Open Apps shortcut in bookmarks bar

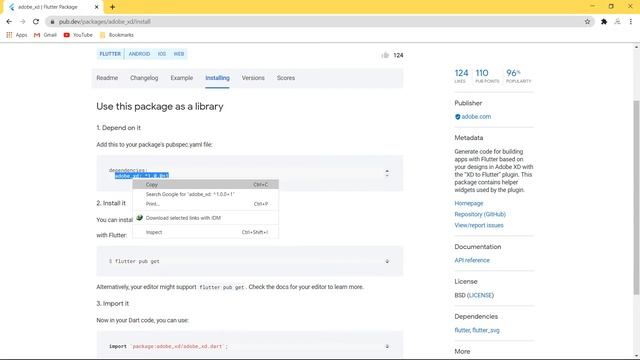tap(17, 35)
